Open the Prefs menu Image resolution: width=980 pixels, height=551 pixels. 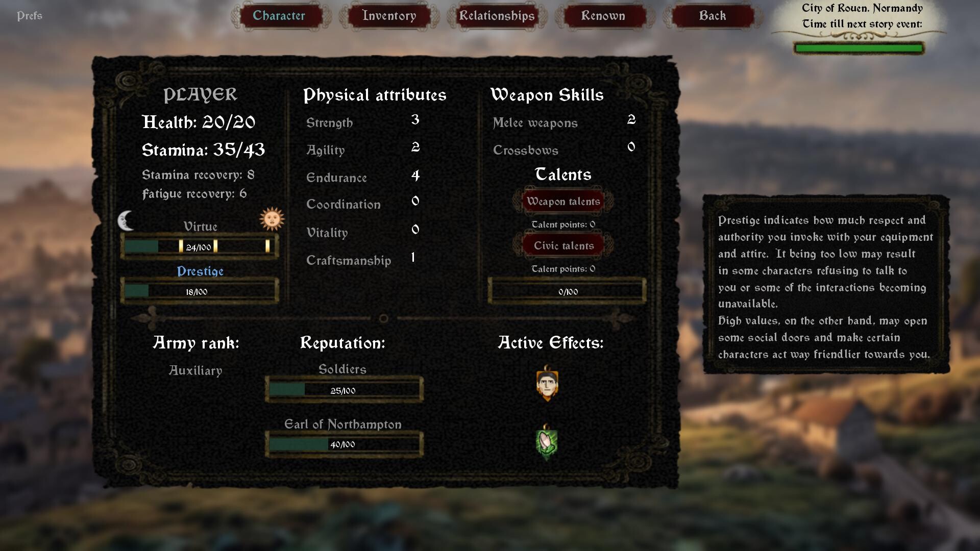[x=29, y=16]
